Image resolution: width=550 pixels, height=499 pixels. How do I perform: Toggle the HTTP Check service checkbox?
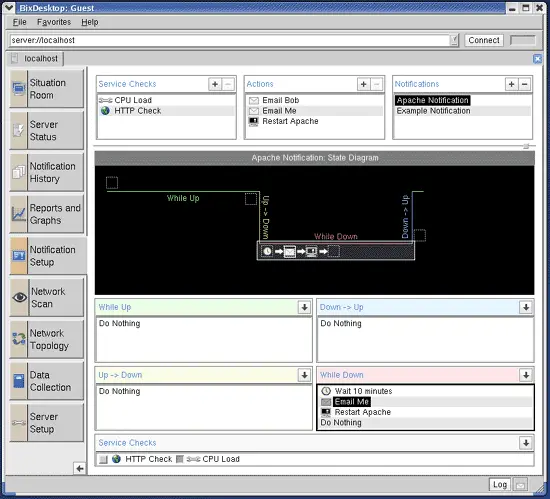coord(103,459)
